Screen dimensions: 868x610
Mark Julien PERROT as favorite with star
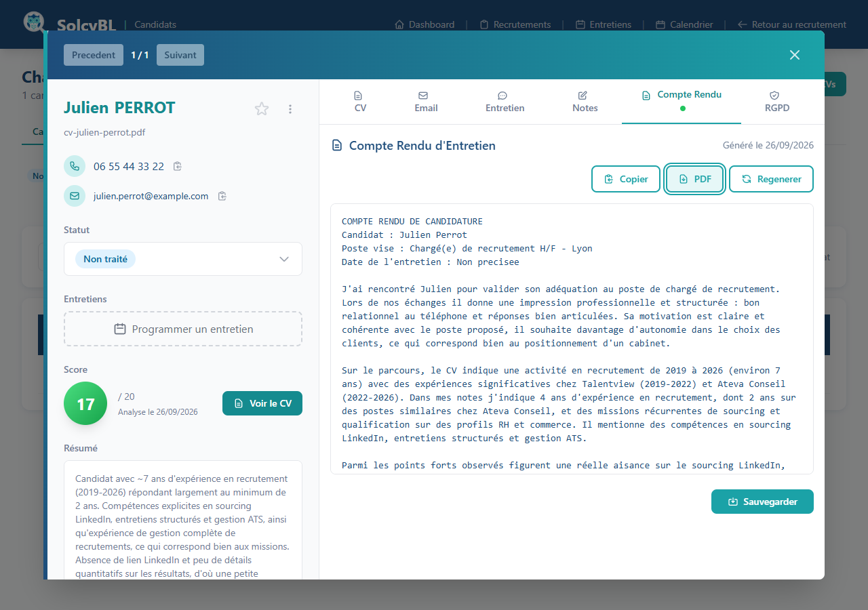262,108
